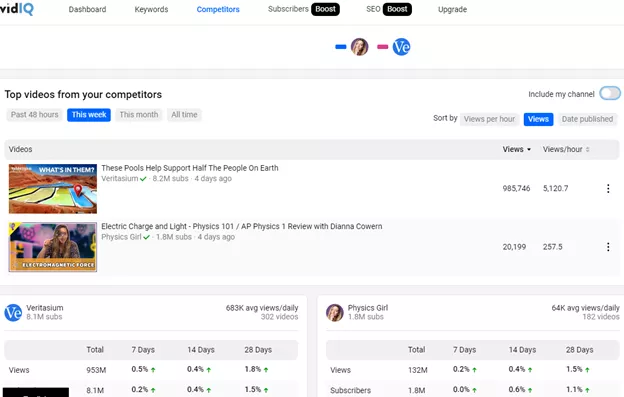Click 257.5 views per hour value
The height and width of the screenshot is (397, 624).
pos(552,247)
